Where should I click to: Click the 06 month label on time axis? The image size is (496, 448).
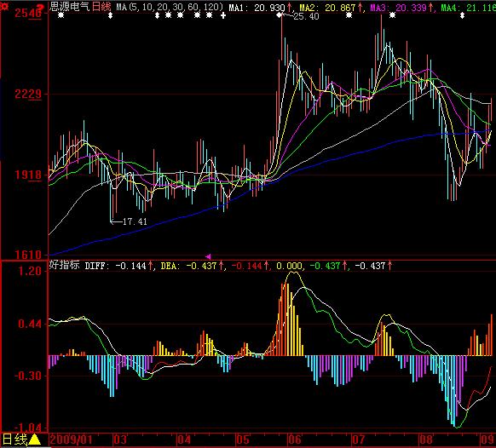click(x=295, y=439)
